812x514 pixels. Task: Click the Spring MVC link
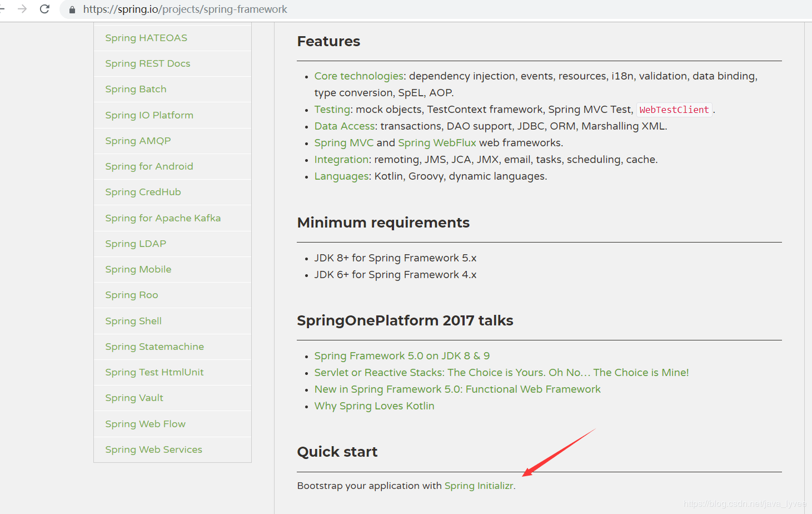pyautogui.click(x=344, y=143)
